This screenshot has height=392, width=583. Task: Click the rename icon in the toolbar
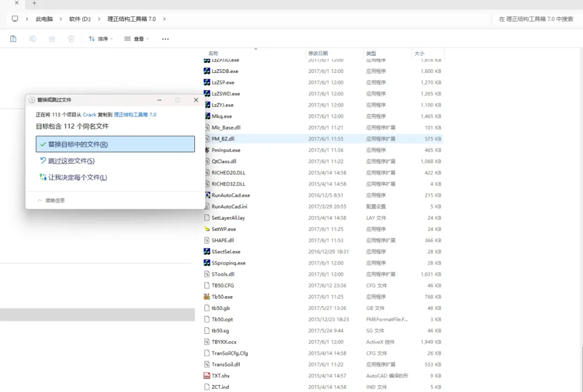click(x=33, y=39)
